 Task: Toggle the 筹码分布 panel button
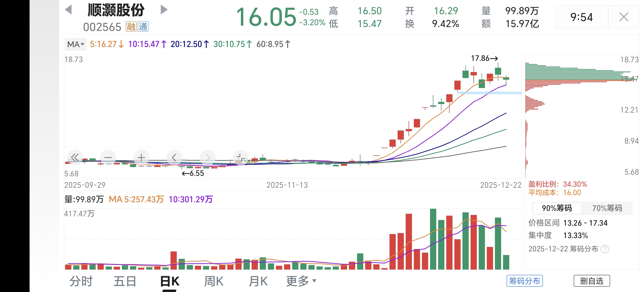pos(525,281)
